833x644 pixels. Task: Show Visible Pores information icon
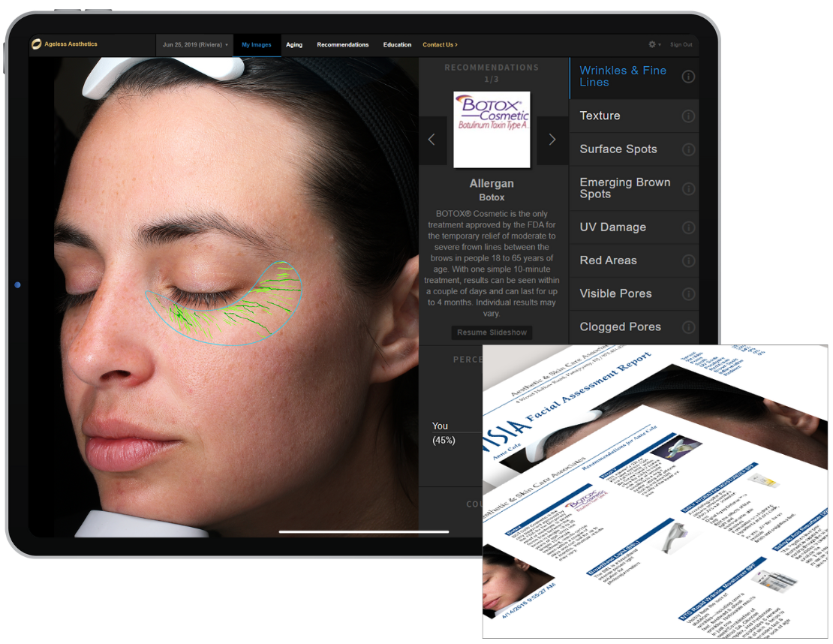click(x=687, y=293)
